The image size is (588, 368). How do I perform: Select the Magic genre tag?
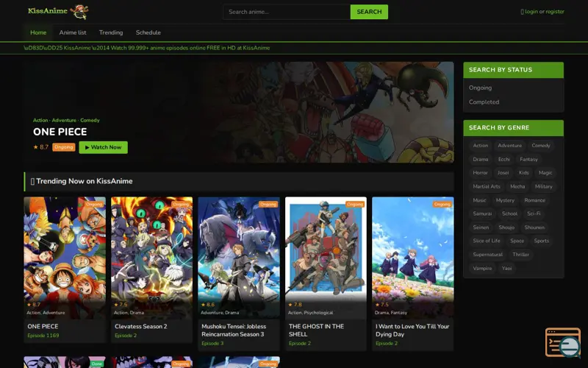pos(545,173)
